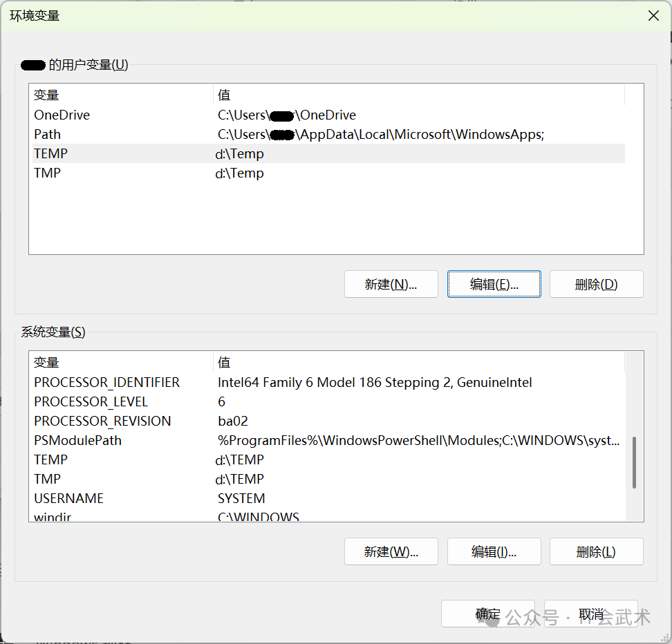Select the PROCESSOR_LEVEL system variable
Screen dimensions: 672x644
[x=91, y=402]
